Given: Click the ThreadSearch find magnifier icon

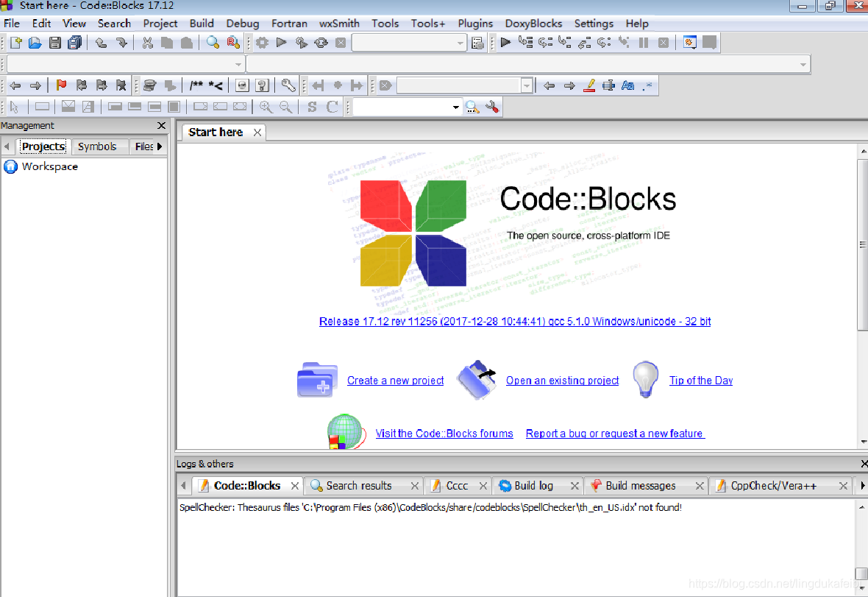Looking at the screenshot, I should point(472,107).
